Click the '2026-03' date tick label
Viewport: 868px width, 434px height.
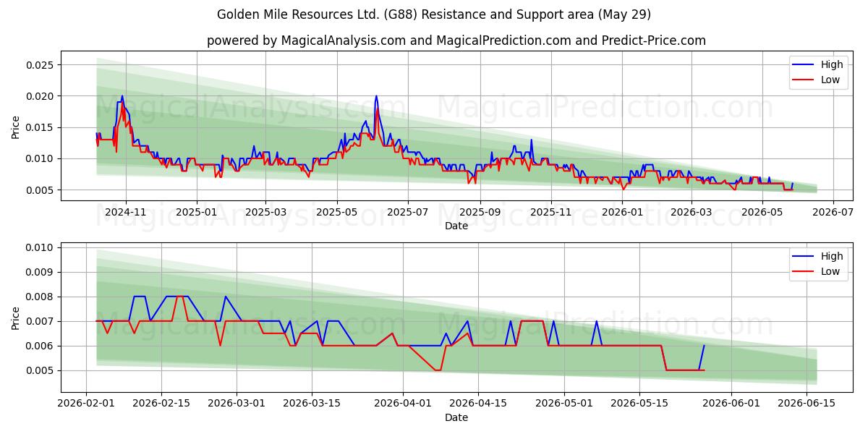coord(690,213)
